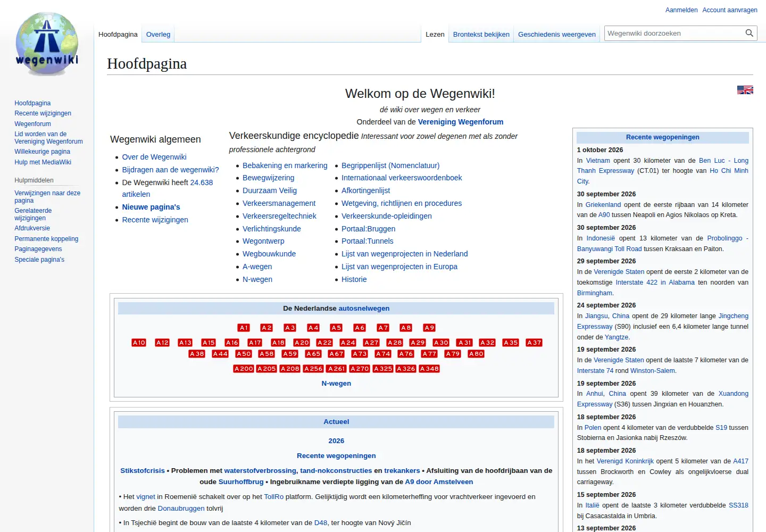Open Willekeurige pagina in sidebar
This screenshot has width=766, height=532.
pos(43,152)
